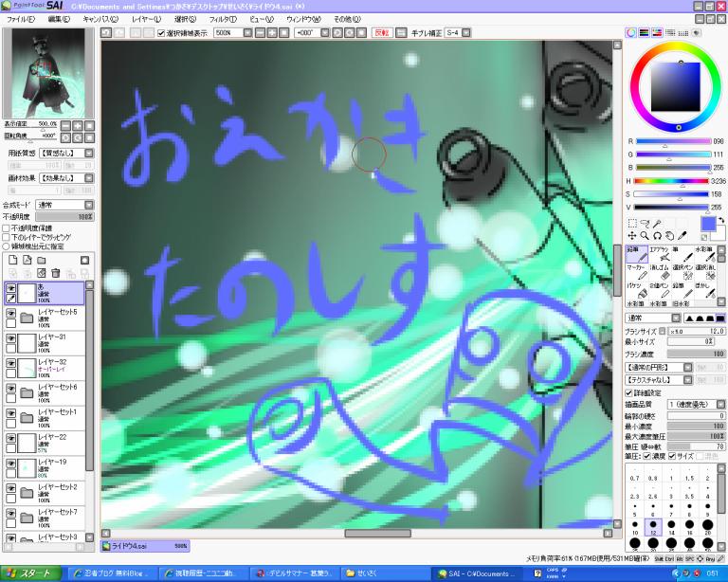Select the マーカー marker tool
728x582 pixels.
point(637,272)
